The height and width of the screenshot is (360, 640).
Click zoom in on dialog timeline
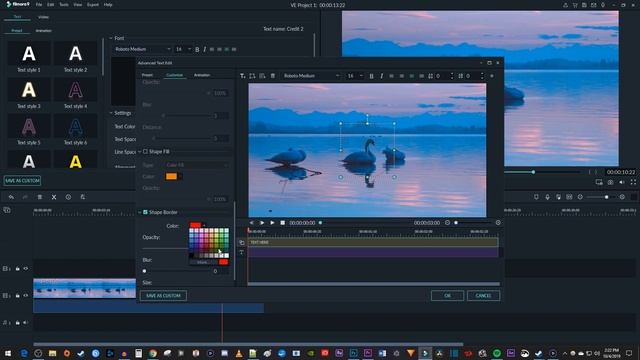[498, 223]
